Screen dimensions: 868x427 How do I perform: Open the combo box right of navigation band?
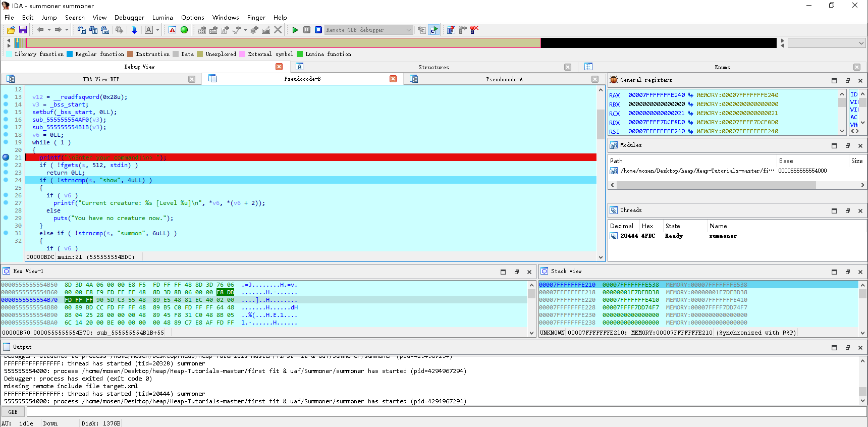[x=827, y=43]
